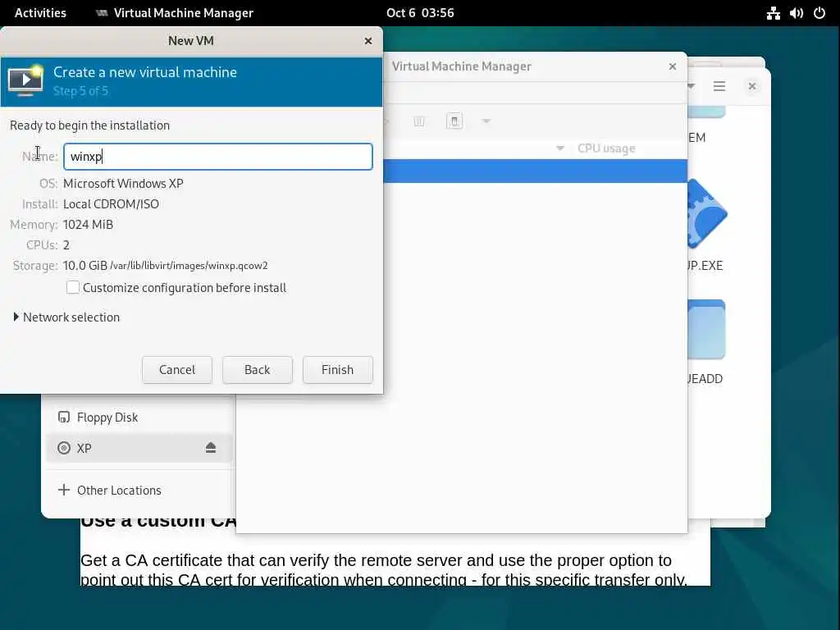Open the view options dropdown in Files
Screen dimensions: 840x630
click(691, 86)
